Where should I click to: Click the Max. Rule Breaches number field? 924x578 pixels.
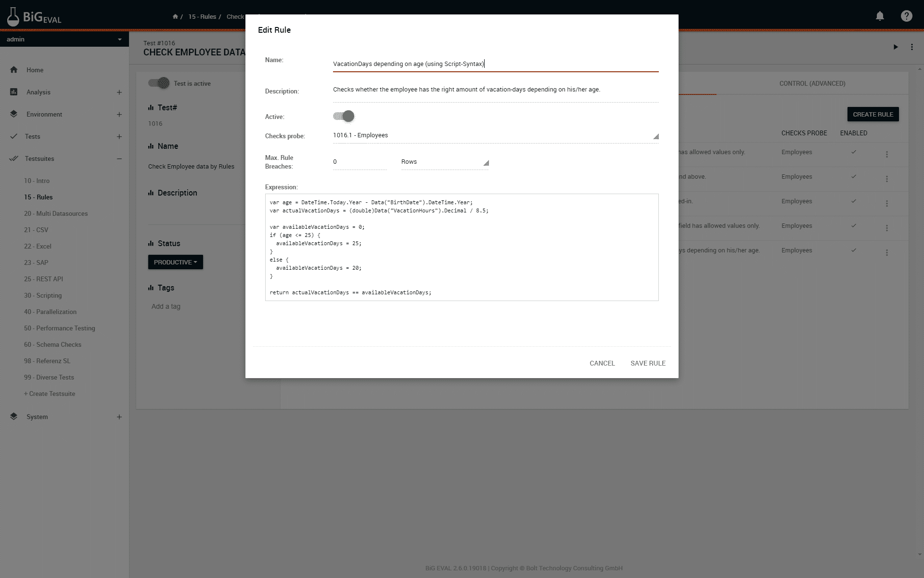(x=359, y=162)
